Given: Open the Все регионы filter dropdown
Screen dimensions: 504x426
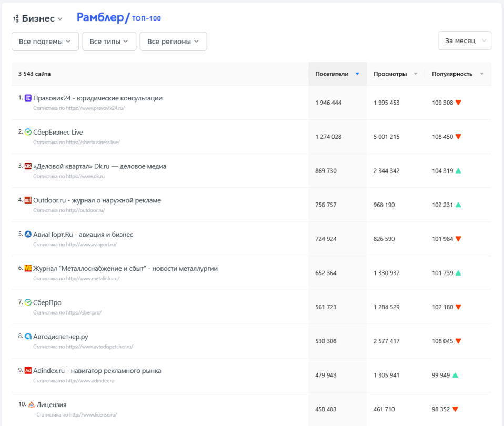Looking at the screenshot, I should point(173,42).
